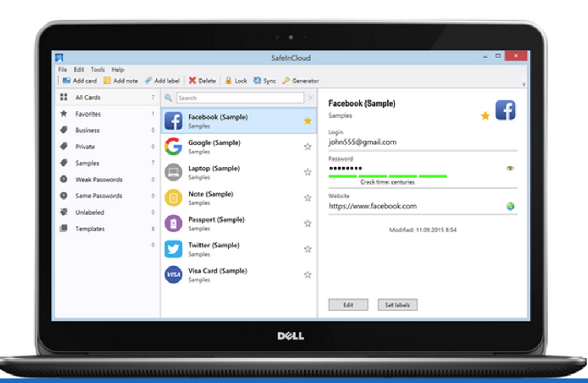This screenshot has height=383, width=588.
Task: Lock the database with the padlock icon
Action: point(228,81)
